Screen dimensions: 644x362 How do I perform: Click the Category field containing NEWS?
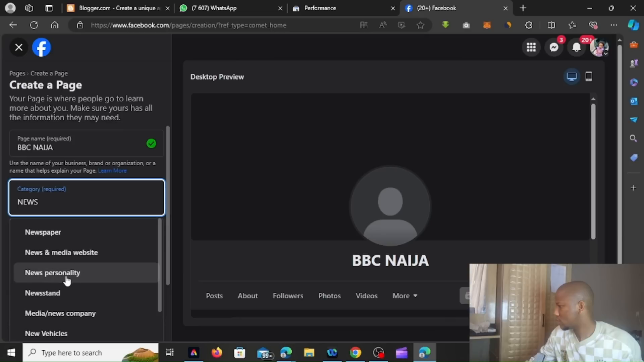87,197
